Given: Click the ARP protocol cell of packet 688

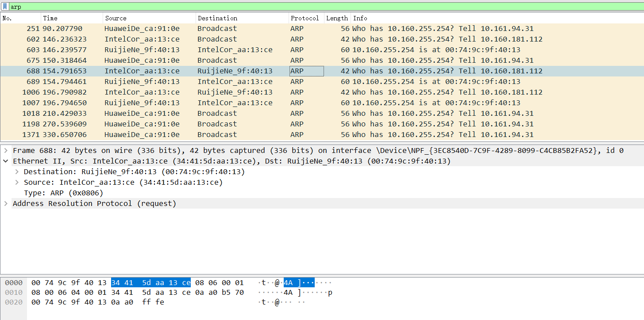Looking at the screenshot, I should [x=306, y=71].
